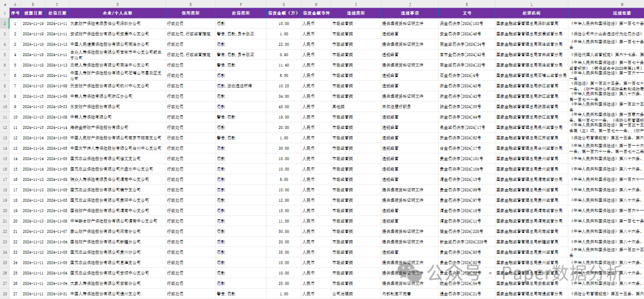Select company cell 中韩人寿保险有限公司

pos(117,117)
